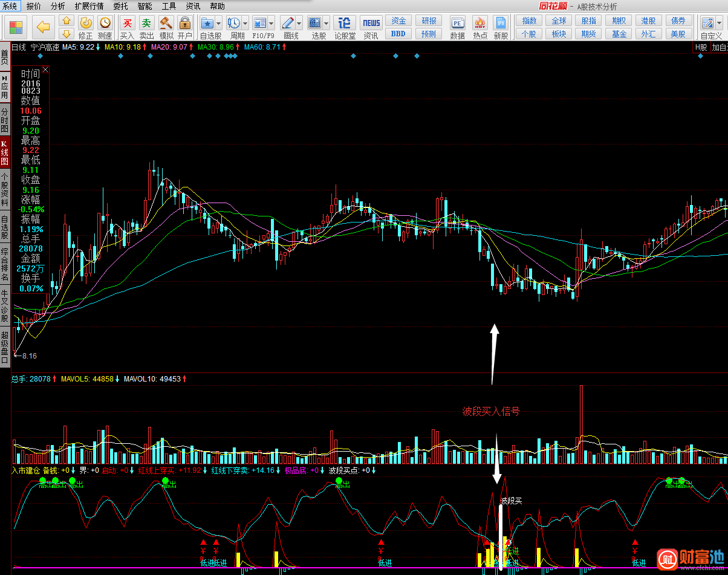Open the 自选股 star toolbar icon
The height and width of the screenshot is (575, 728).
tap(207, 23)
